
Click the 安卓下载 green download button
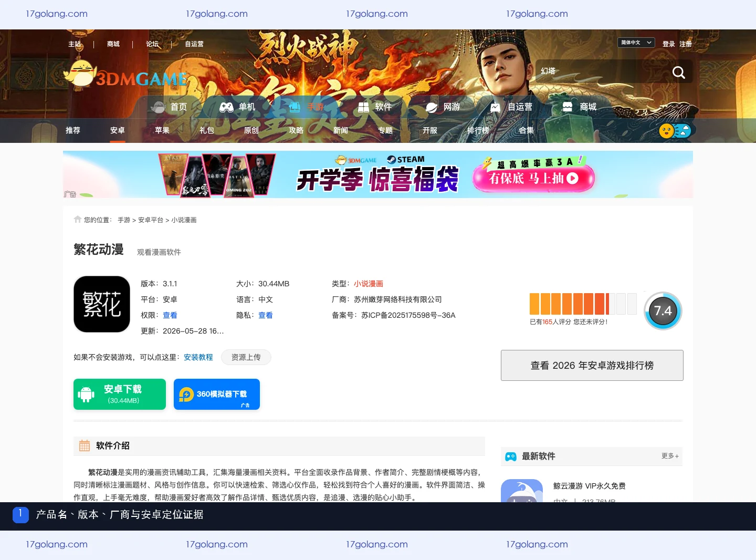point(120,394)
